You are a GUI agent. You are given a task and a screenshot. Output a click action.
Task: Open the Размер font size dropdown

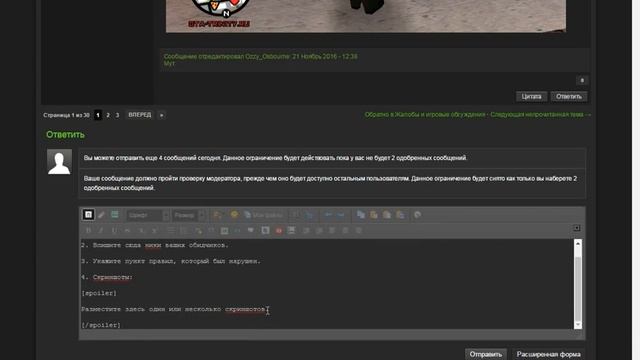click(x=188, y=215)
